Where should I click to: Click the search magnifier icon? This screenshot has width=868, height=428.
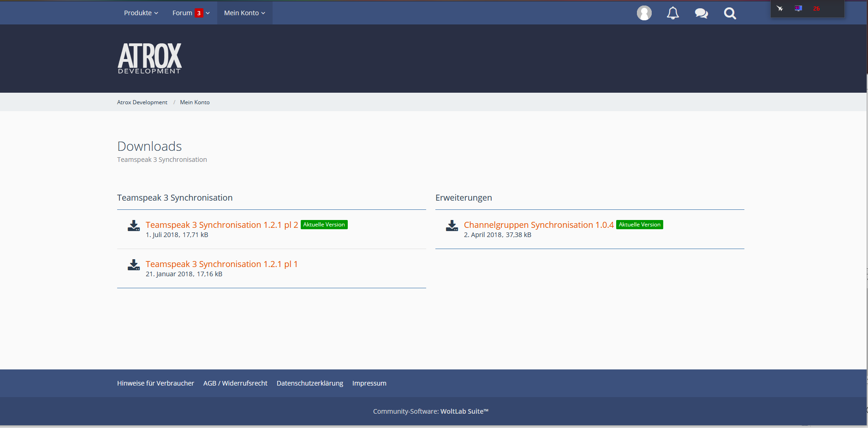click(x=730, y=13)
